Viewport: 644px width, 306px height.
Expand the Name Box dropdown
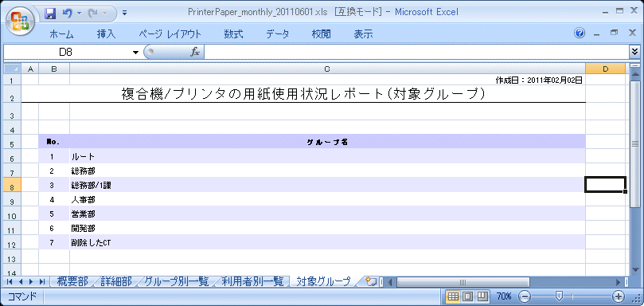pos(135,53)
